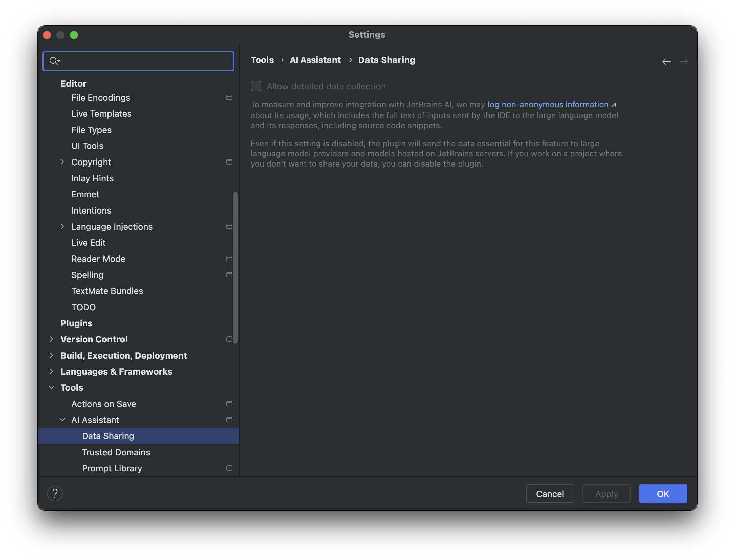Click project-level icon beside Prompt Library

pyautogui.click(x=229, y=468)
